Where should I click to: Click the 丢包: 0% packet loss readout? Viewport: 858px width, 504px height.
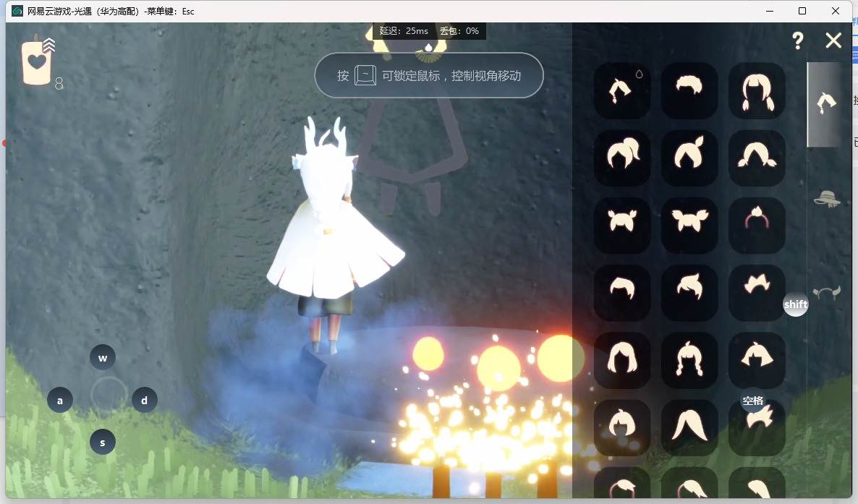click(x=459, y=31)
